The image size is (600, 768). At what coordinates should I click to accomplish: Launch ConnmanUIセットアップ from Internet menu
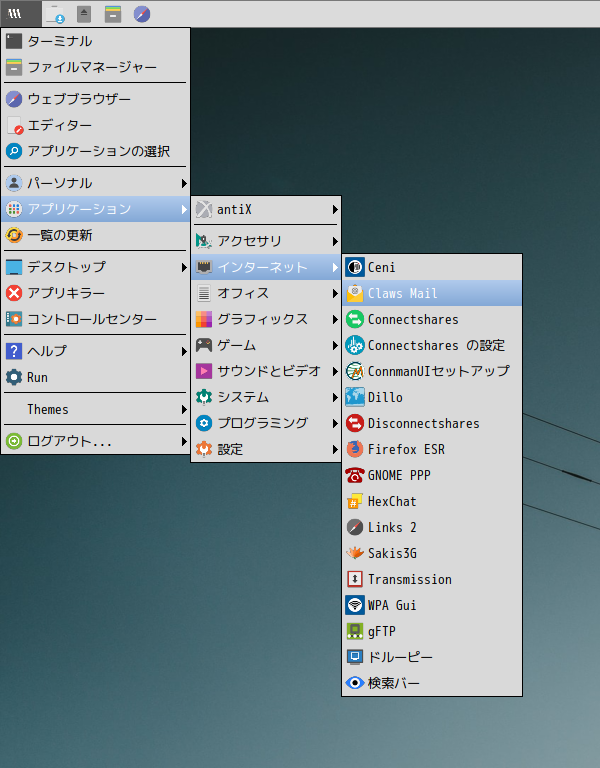click(432, 371)
